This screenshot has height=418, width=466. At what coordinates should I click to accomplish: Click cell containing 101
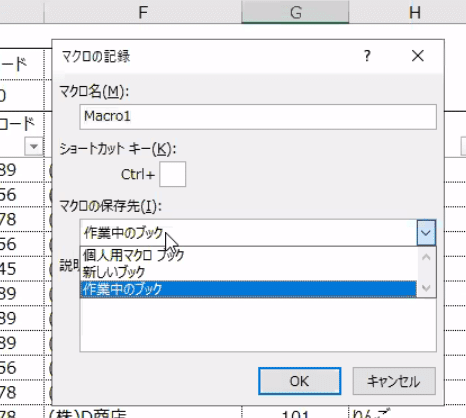pos(295,412)
